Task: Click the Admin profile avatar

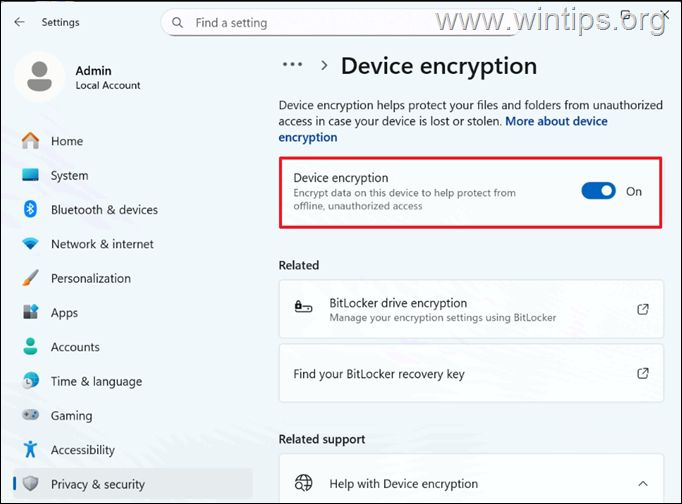Action: [x=40, y=77]
